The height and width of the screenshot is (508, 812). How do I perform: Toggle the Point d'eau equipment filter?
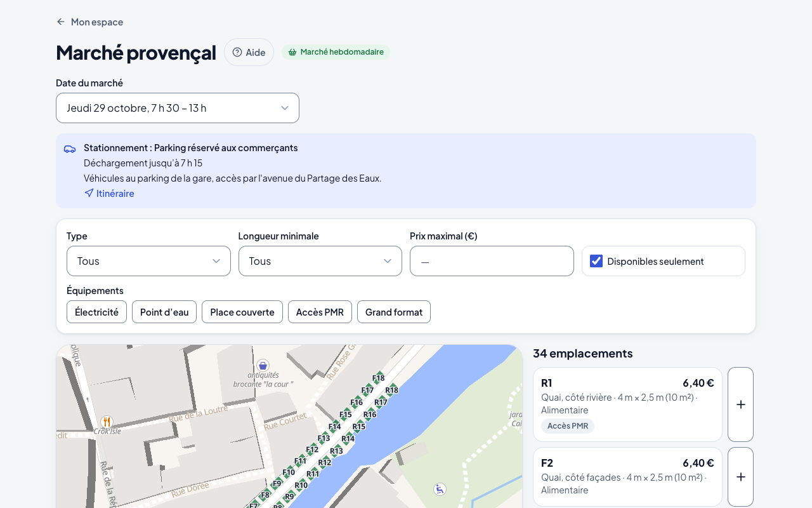tap(164, 312)
